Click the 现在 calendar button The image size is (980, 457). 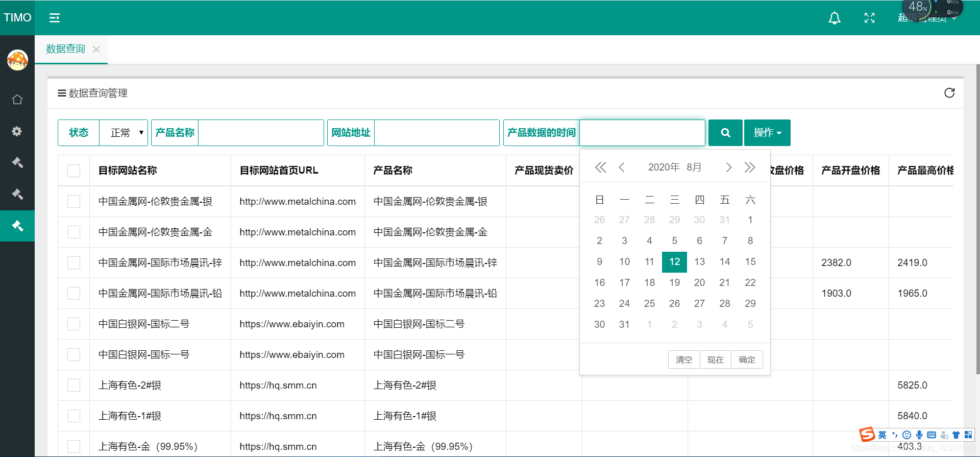(715, 359)
